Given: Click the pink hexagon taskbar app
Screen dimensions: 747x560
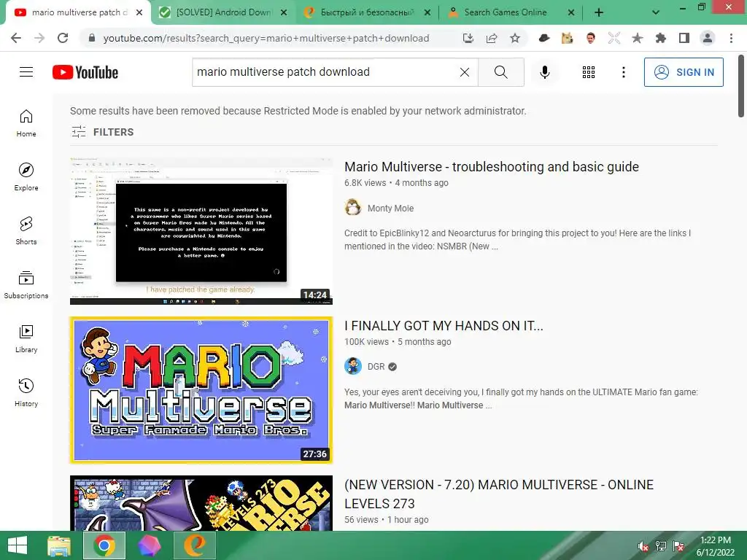Looking at the screenshot, I should (x=149, y=545).
